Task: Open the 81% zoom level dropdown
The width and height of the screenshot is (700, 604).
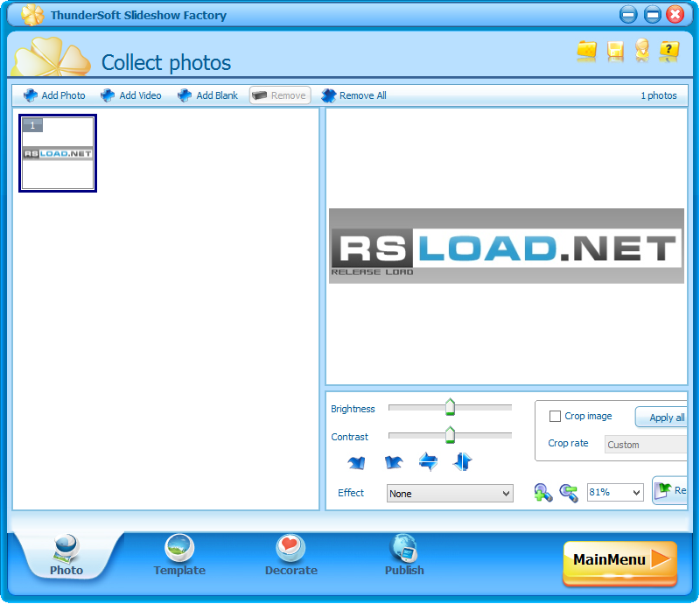Action: tap(615, 492)
